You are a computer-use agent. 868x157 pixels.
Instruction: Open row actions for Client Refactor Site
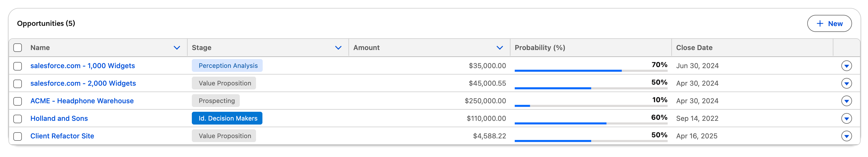coord(846,136)
